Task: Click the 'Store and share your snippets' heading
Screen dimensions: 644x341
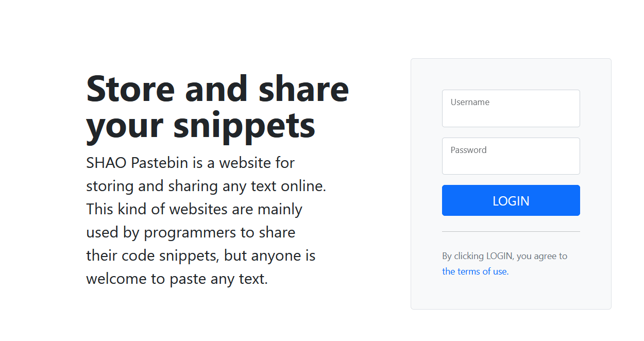Action: tap(216, 106)
